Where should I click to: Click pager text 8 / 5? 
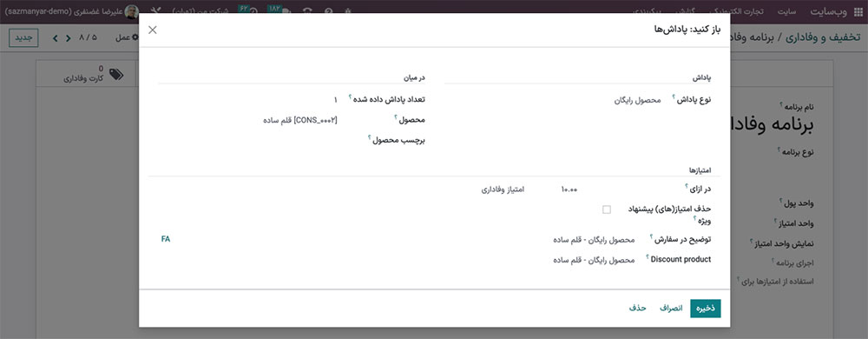[x=88, y=37]
